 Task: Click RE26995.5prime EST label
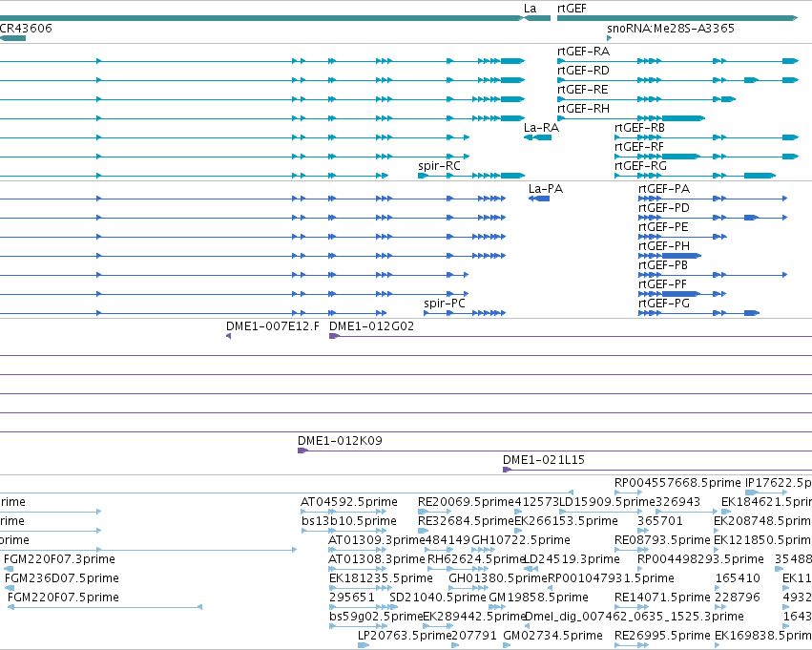pos(663,636)
